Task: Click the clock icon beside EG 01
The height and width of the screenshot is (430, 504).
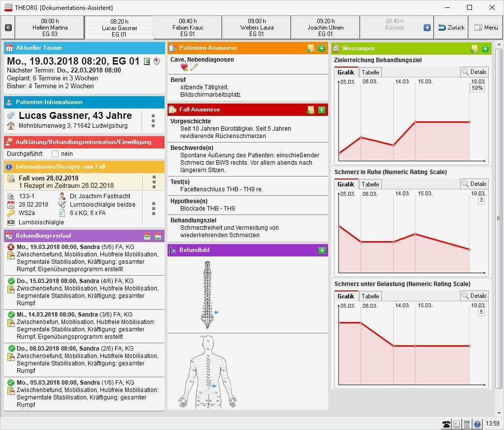Action: [x=157, y=61]
